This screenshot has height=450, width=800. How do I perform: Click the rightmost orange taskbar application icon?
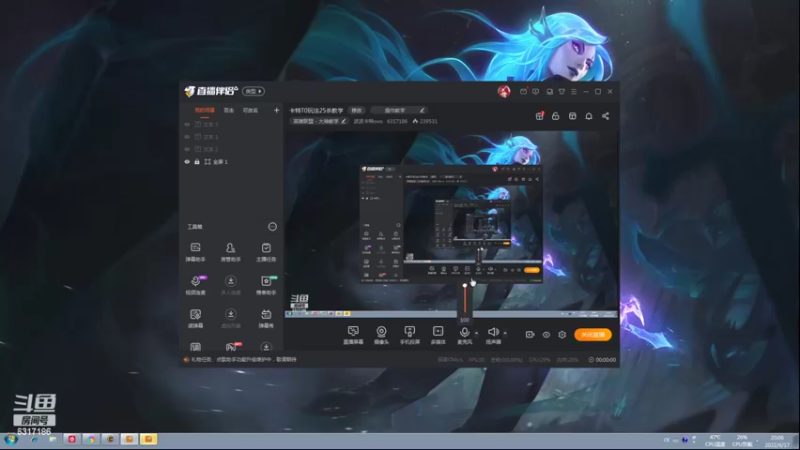pyautogui.click(x=148, y=439)
